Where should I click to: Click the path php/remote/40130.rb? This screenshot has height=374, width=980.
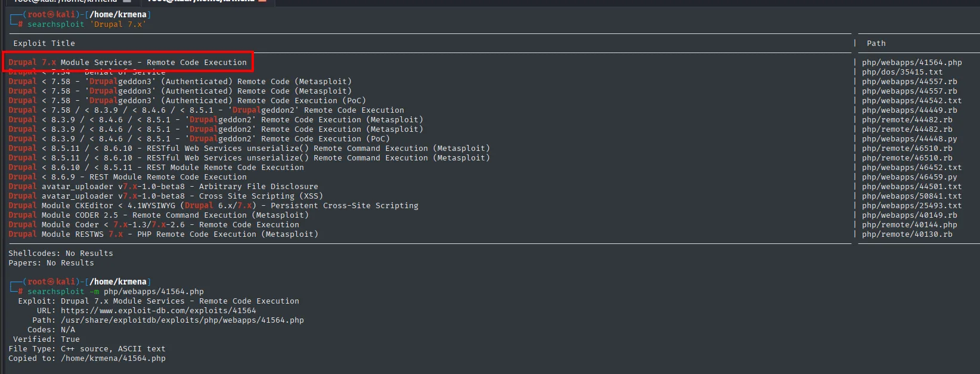pyautogui.click(x=907, y=234)
